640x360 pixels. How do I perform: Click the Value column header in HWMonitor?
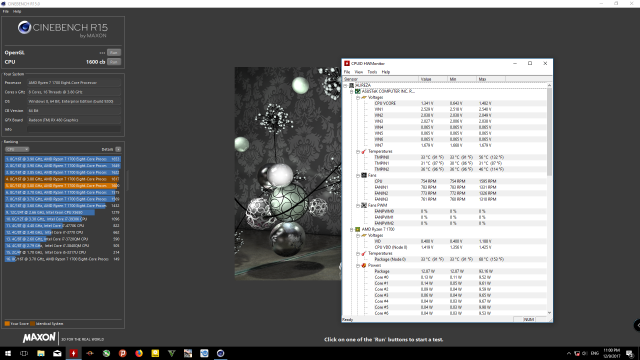coord(433,79)
